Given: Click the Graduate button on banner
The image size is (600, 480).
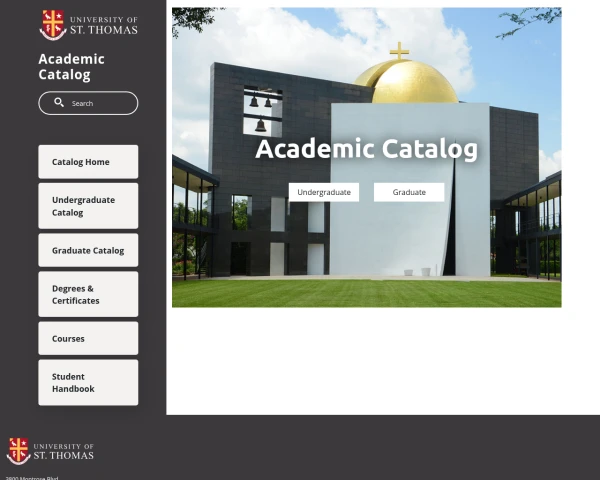Looking at the screenshot, I should click(x=409, y=192).
